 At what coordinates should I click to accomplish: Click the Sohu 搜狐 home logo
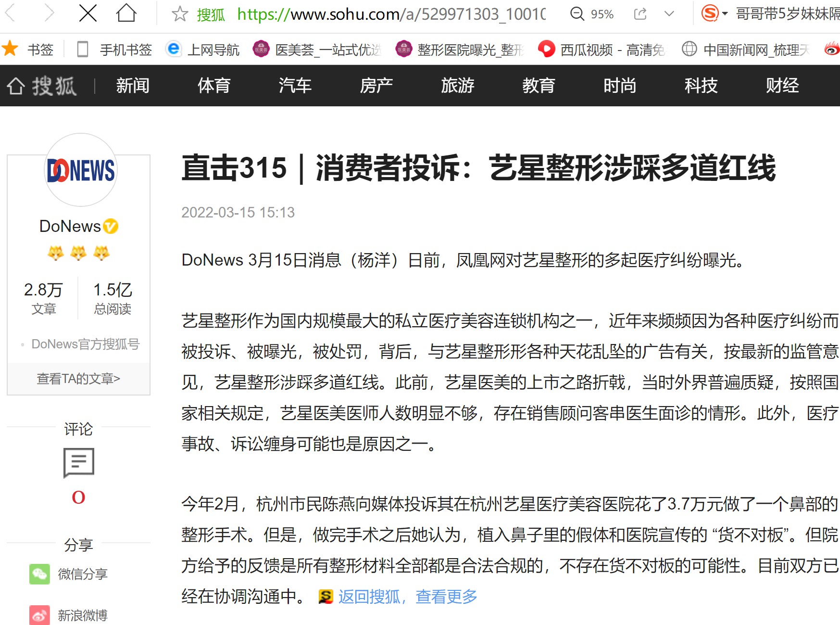click(41, 86)
